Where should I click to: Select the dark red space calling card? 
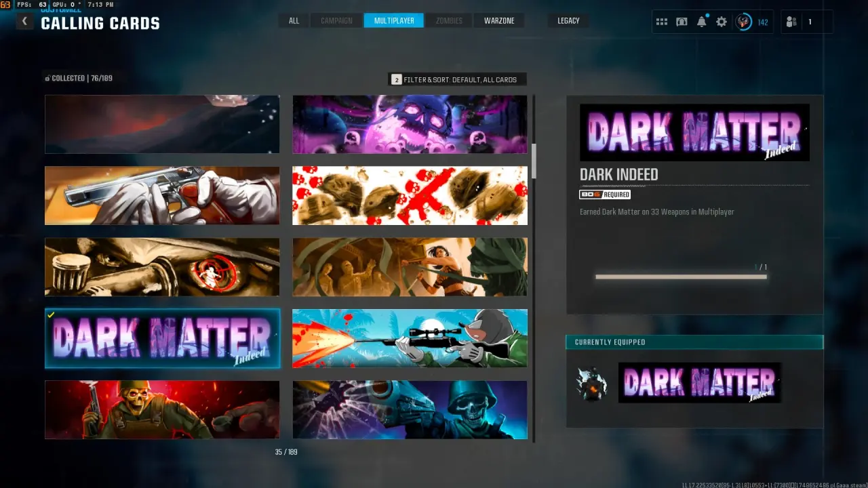tap(162, 124)
